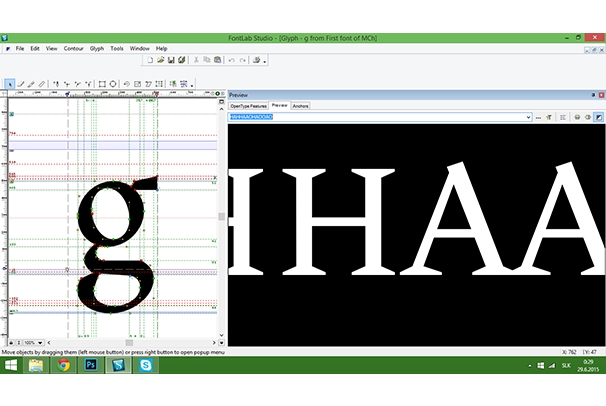This screenshot has height=406, width=606.
Task: Click the Save font icon
Action: [x=171, y=60]
